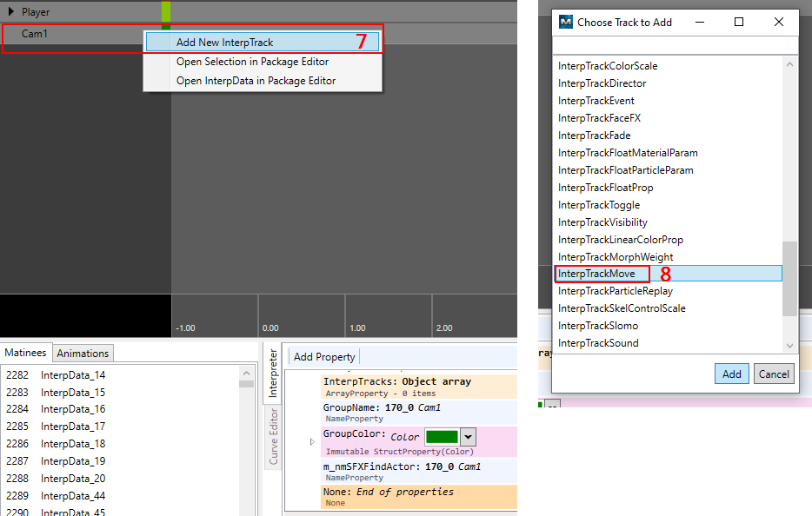Select InterpTrackDirector in the track list
812x516 pixels.
pyautogui.click(x=602, y=83)
